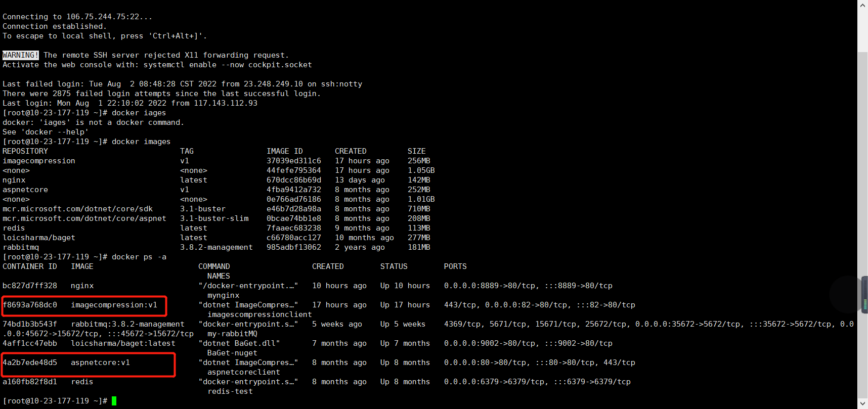Click the highlighted WARNING! label
This screenshot has width=868, height=409.
pyautogui.click(x=20, y=55)
